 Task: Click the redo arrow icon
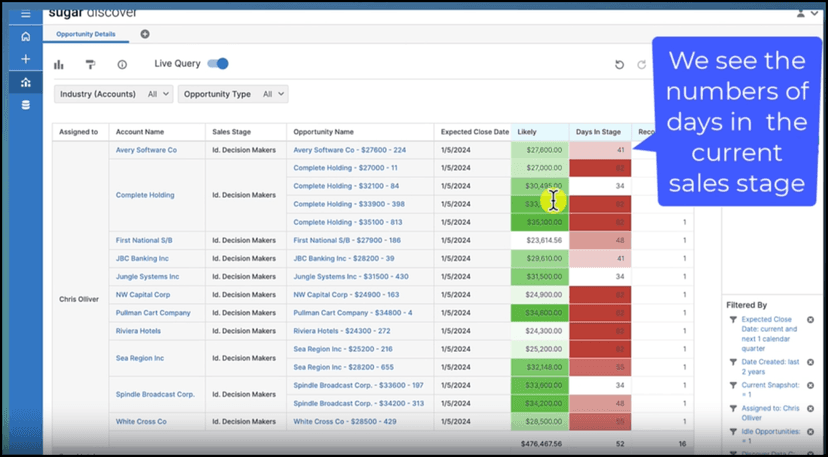(x=642, y=65)
